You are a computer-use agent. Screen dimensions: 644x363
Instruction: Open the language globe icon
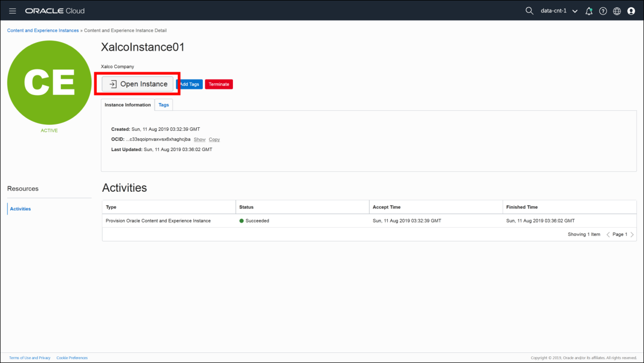(x=617, y=11)
